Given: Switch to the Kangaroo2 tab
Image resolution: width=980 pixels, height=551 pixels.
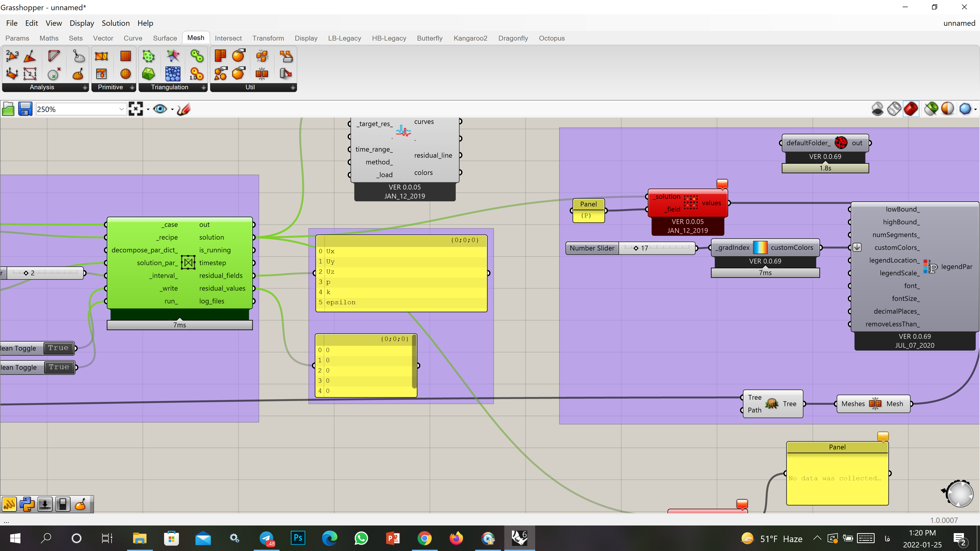Looking at the screenshot, I should pos(470,38).
